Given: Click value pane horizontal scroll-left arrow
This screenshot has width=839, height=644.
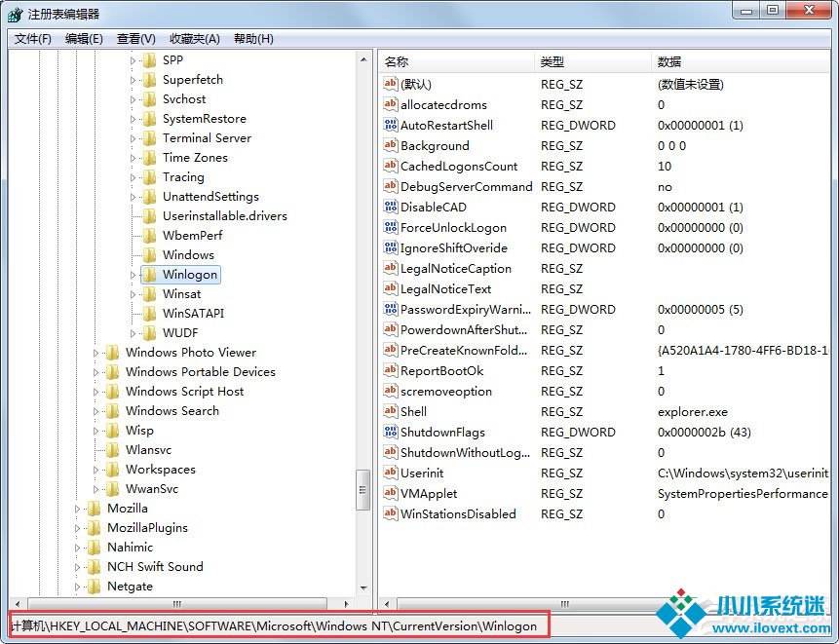Looking at the screenshot, I should coord(387,604).
